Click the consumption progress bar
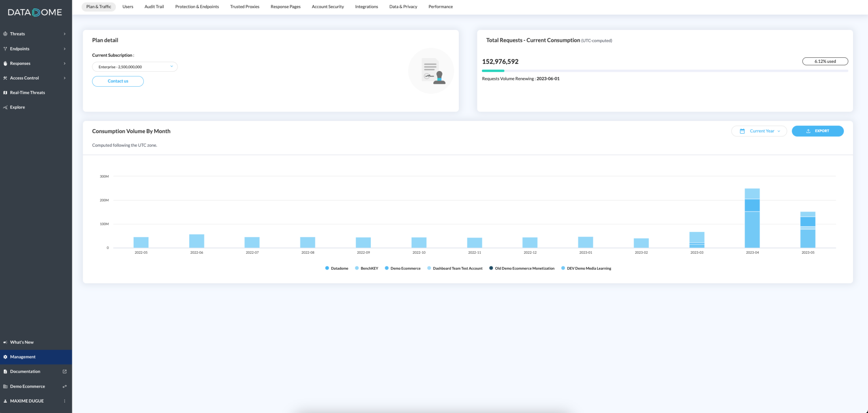 (665, 71)
